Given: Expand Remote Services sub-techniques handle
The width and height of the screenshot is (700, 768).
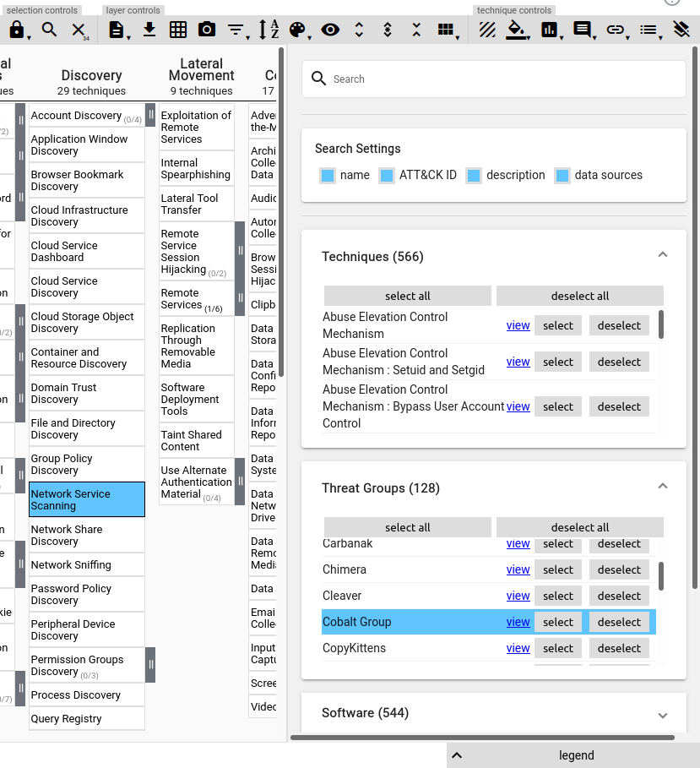Looking at the screenshot, I should (240, 297).
